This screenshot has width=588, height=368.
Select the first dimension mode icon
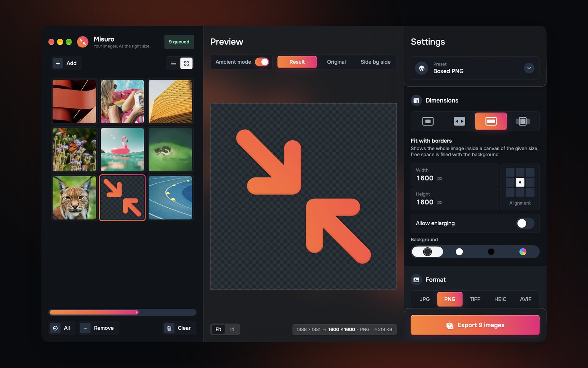click(428, 121)
